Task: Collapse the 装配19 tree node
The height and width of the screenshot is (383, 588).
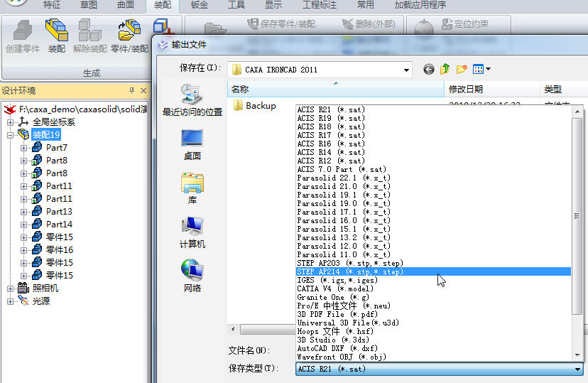Action: pyautogui.click(x=11, y=135)
